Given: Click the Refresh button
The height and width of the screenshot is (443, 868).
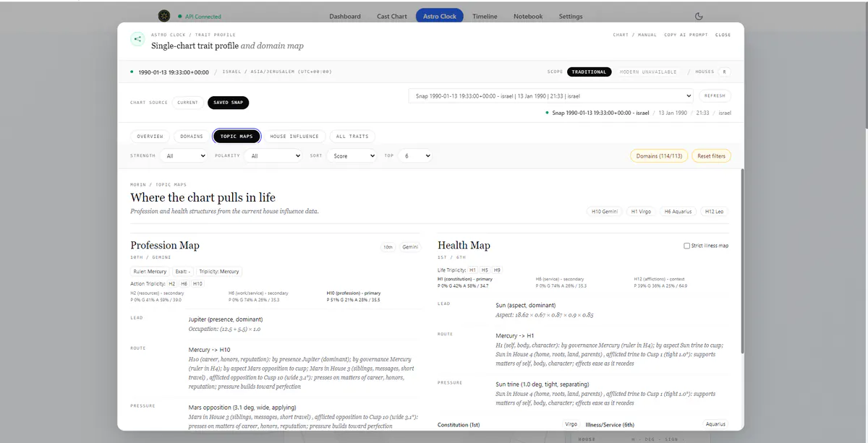Looking at the screenshot, I should (715, 95).
